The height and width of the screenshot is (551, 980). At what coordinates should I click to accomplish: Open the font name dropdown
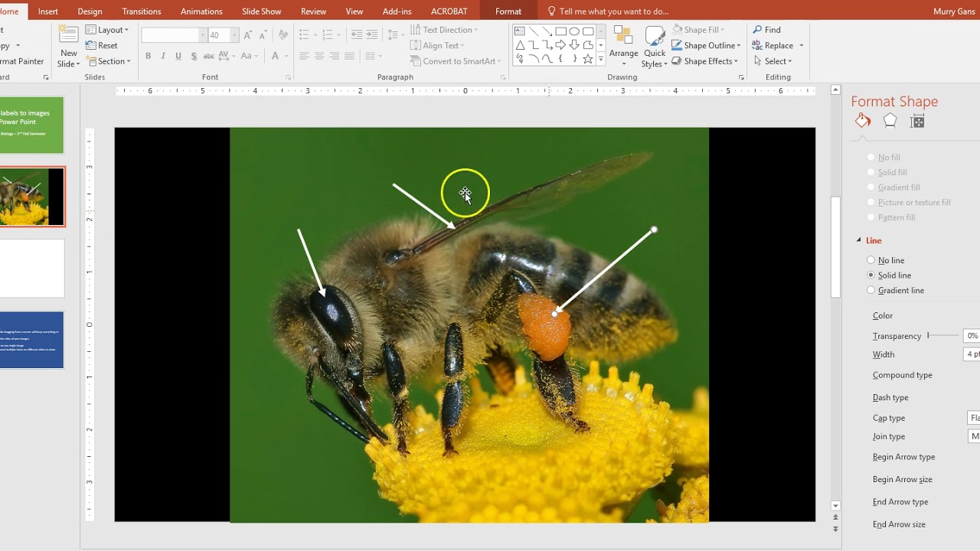tap(203, 35)
